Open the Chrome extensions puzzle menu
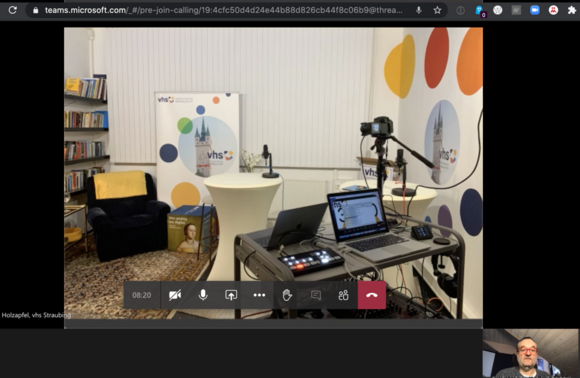The image size is (580, 378). 571,10
